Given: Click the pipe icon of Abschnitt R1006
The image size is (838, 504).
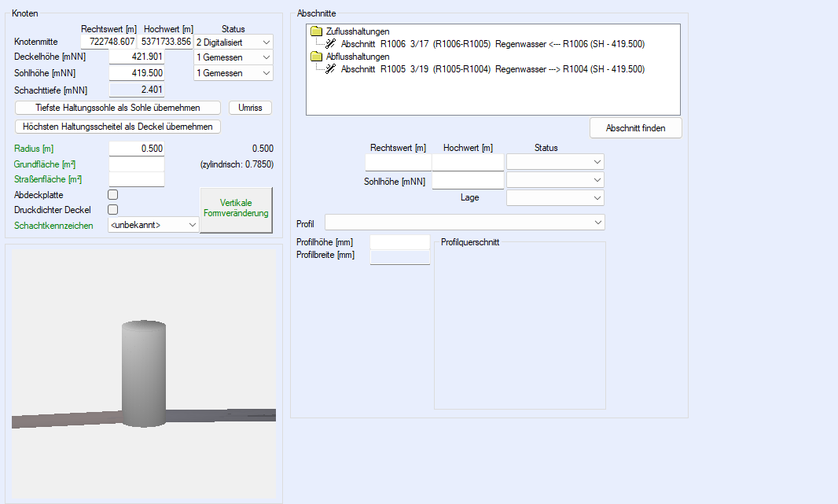Looking at the screenshot, I should coord(331,44).
